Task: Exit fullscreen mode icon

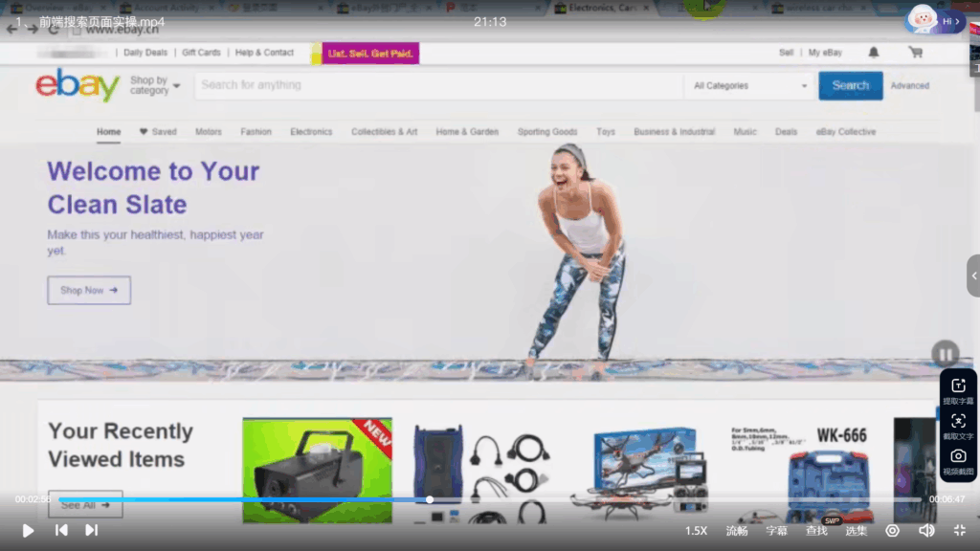Action: coord(959,530)
